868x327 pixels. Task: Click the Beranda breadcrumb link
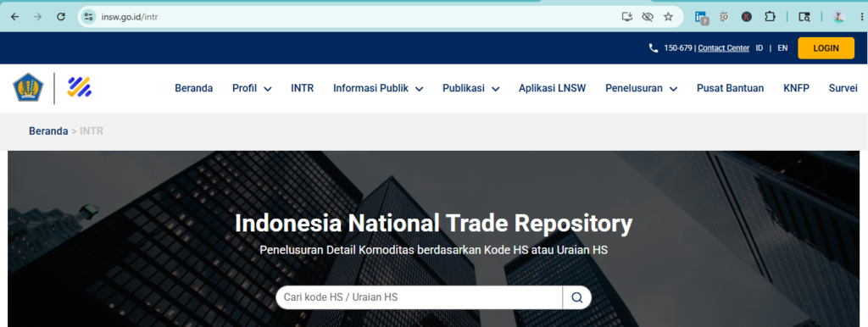48,131
